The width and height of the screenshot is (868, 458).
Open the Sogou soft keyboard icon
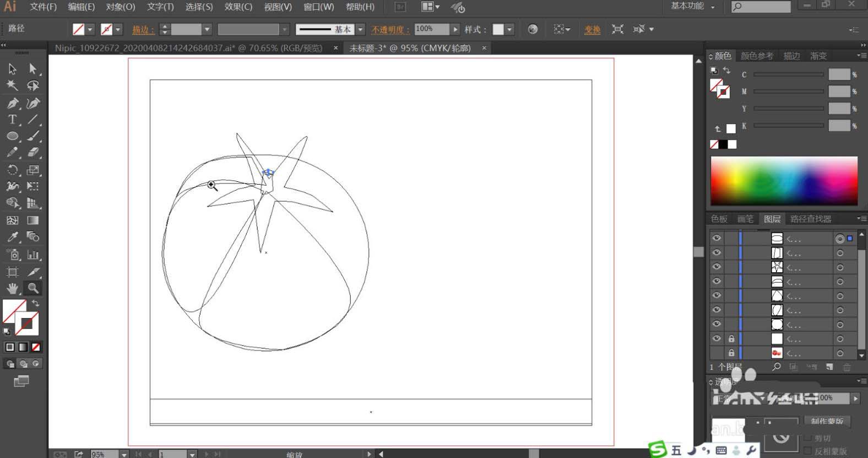pyautogui.click(x=721, y=450)
